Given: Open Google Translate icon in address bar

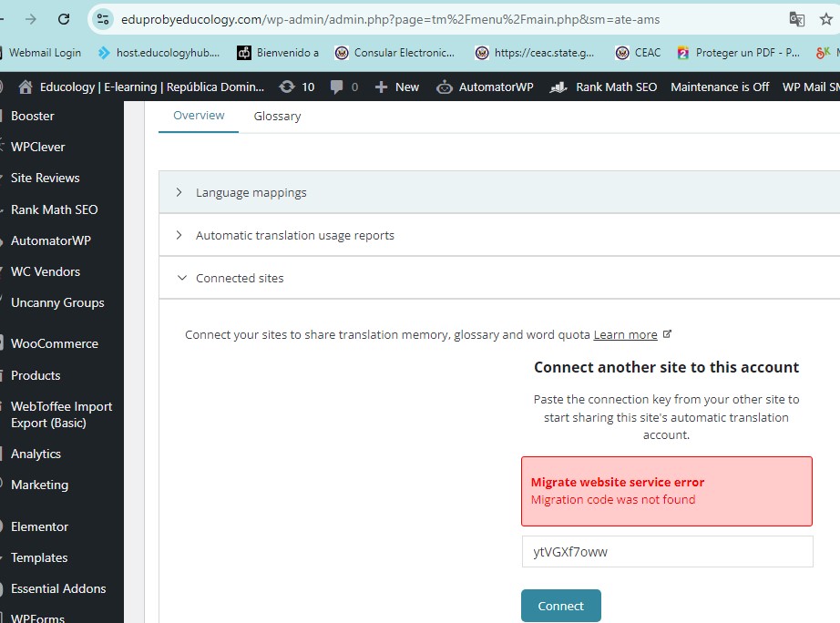Looking at the screenshot, I should coord(796,19).
